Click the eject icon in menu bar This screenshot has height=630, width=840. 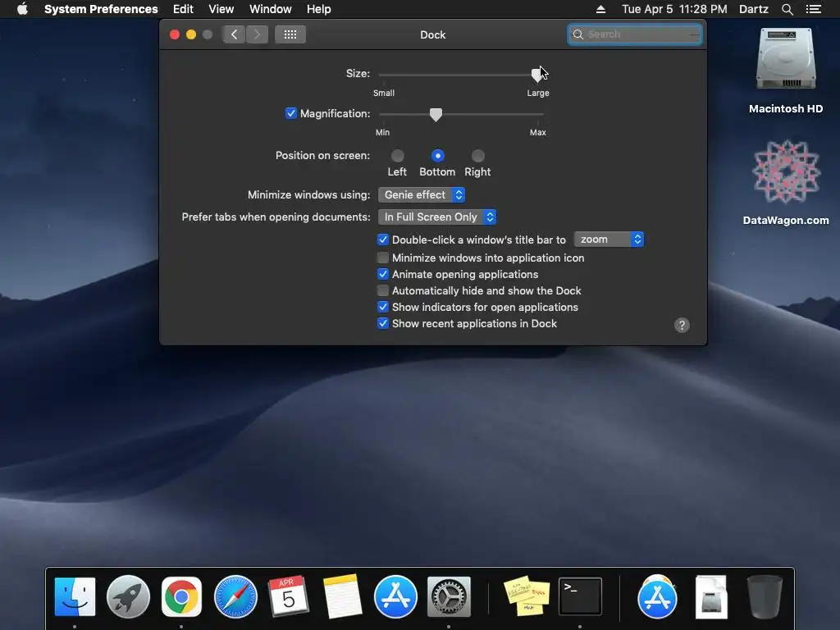600,9
